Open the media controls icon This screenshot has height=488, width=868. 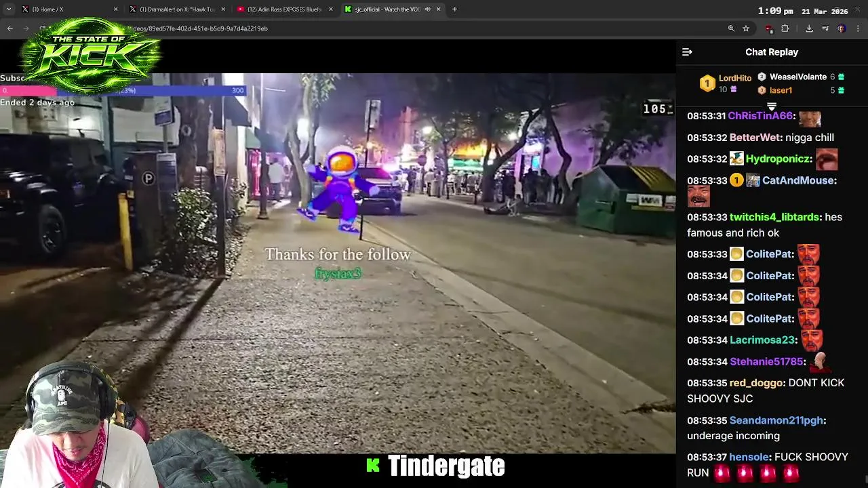(x=825, y=28)
